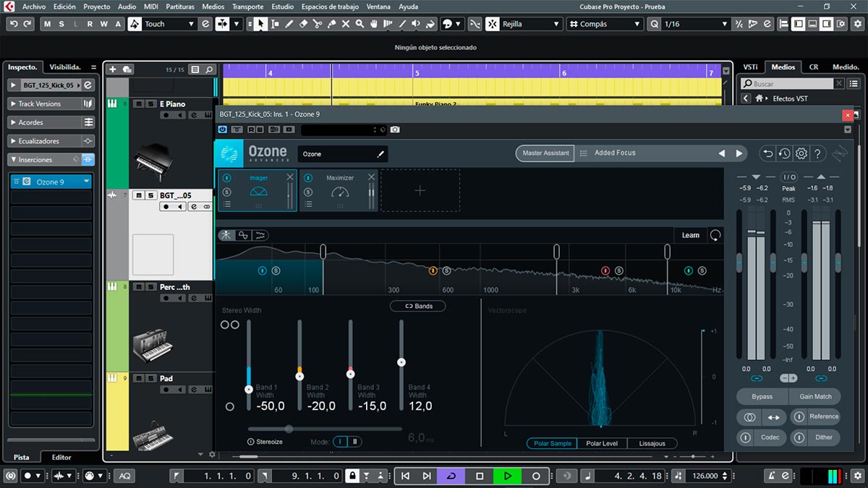The image size is (868, 488).
Task: Pick the Hand audition tool
Action: 374,24
